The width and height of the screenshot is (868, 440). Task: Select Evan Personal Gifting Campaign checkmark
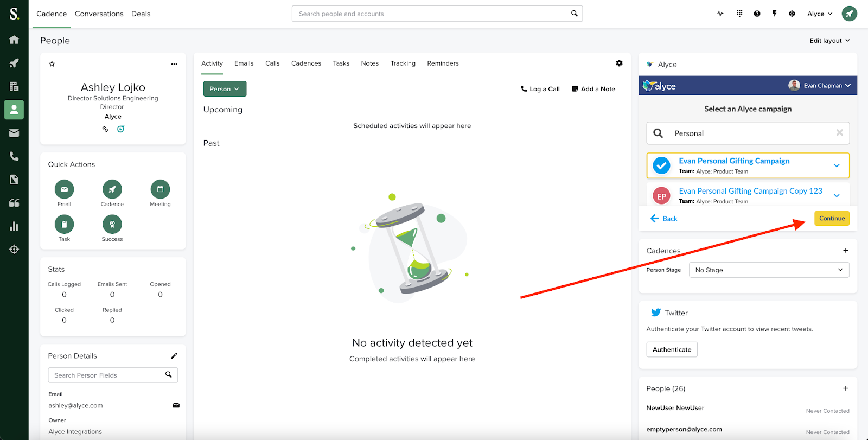[x=661, y=165]
